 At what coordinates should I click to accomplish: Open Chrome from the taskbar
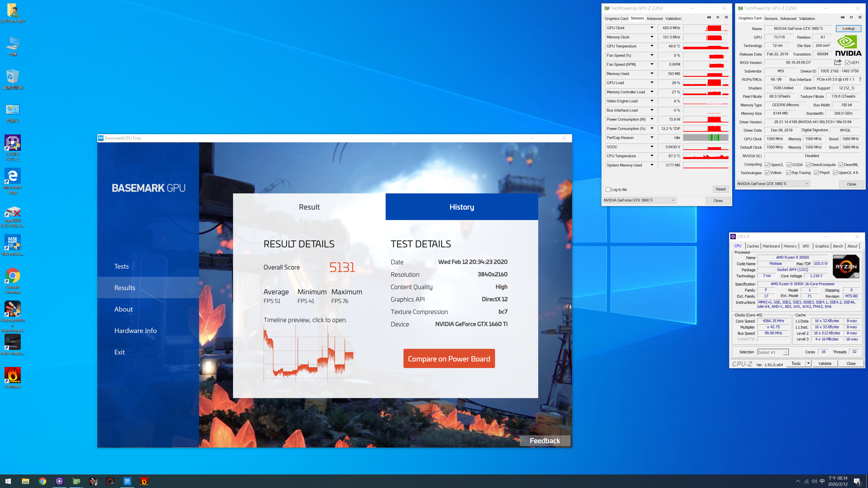pos(42,481)
